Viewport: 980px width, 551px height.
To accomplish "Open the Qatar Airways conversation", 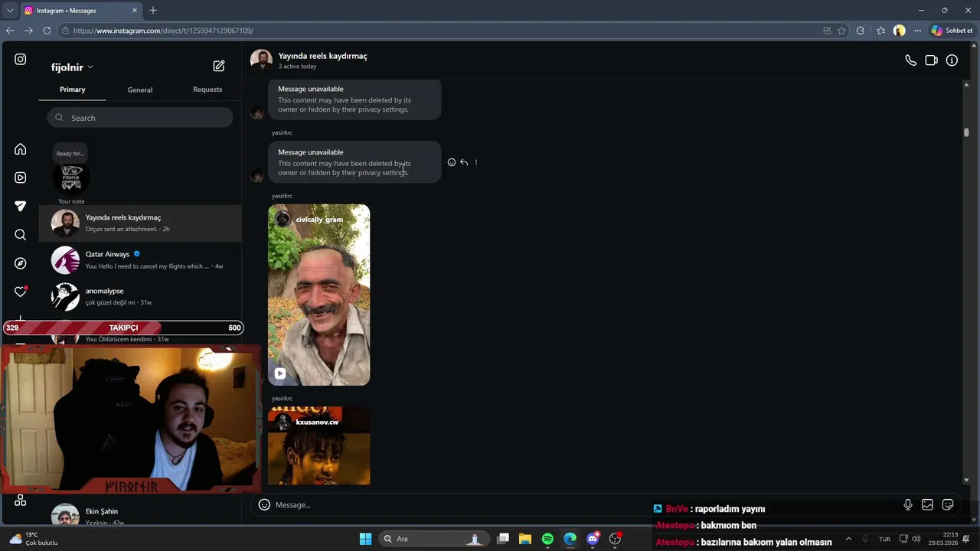I will (x=140, y=260).
